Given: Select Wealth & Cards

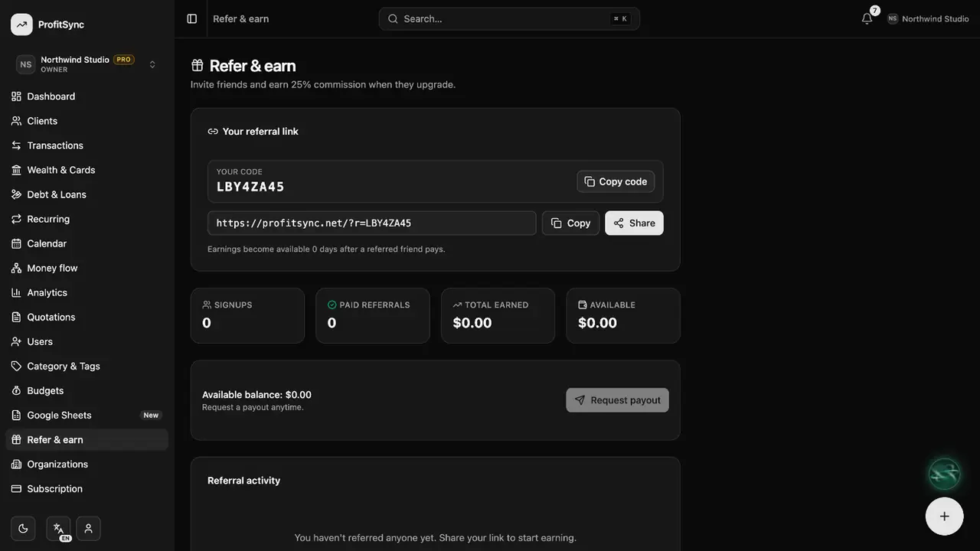Looking at the screenshot, I should click(x=87, y=170).
